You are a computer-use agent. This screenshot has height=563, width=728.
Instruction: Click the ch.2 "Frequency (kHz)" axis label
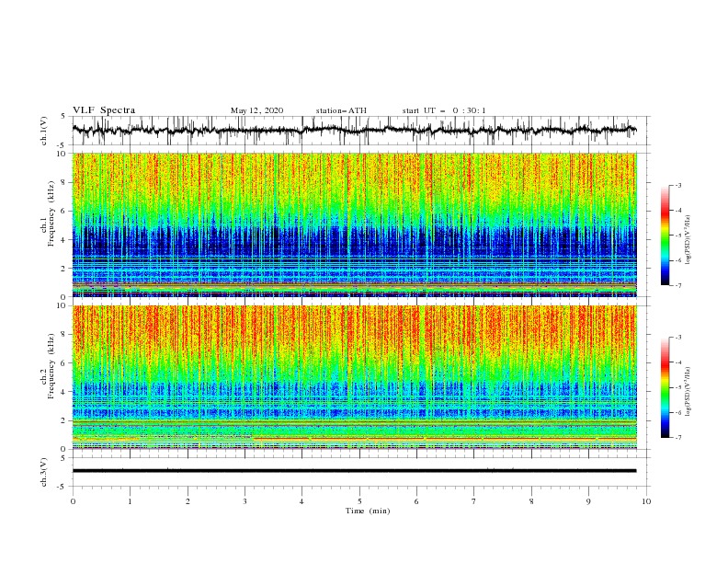[x=51, y=366]
